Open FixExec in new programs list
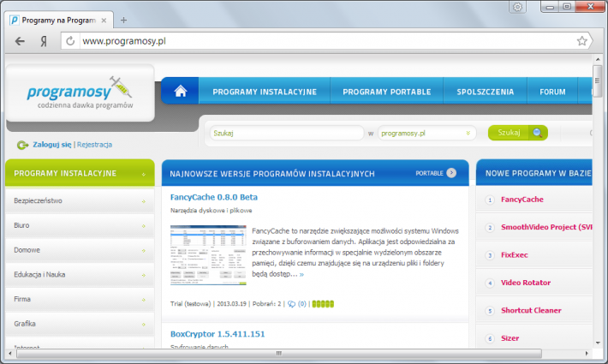Image resolution: width=608 pixels, height=364 pixels. (514, 255)
